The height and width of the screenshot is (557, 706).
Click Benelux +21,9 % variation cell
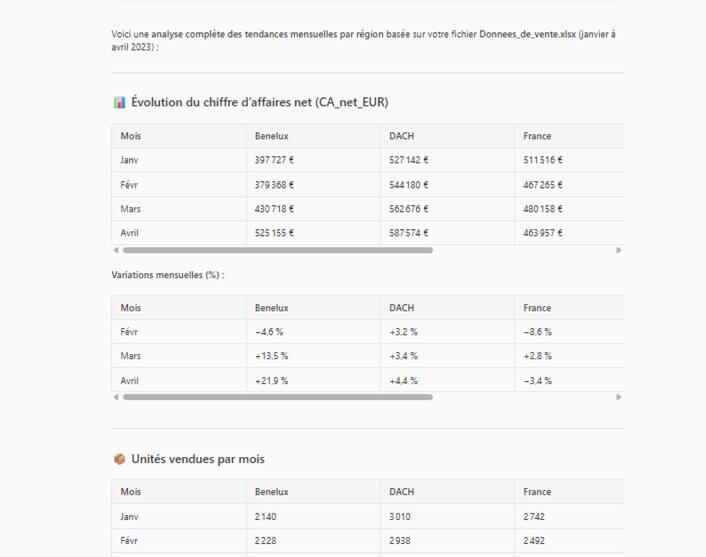272,381
